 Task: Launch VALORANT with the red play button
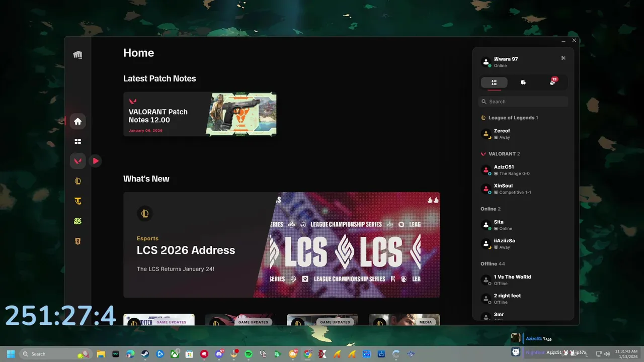coord(96,161)
